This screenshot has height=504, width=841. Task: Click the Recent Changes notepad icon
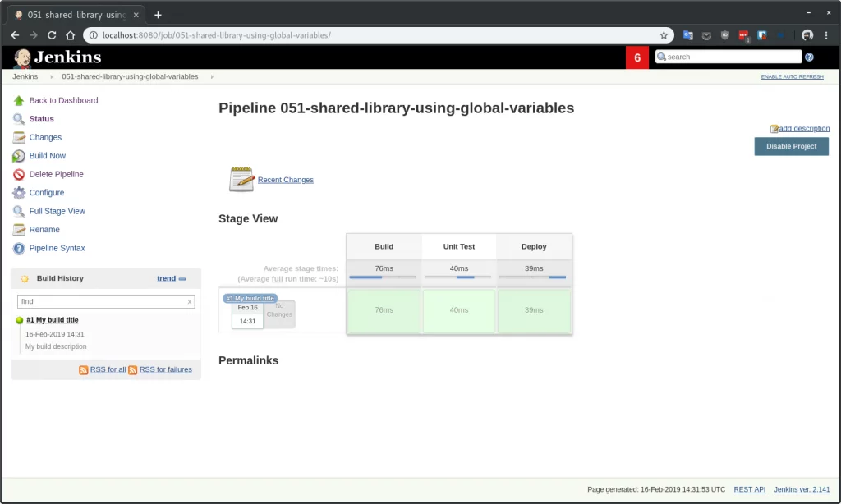point(241,179)
